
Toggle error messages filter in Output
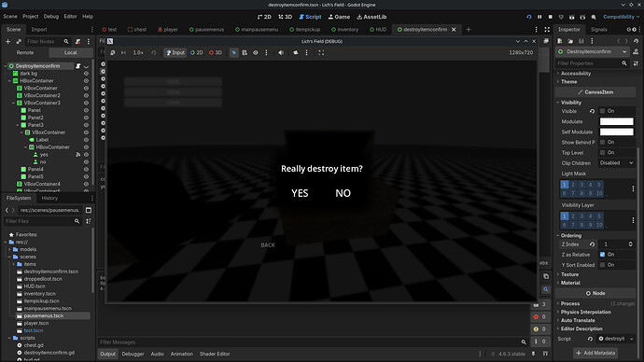pos(539,317)
